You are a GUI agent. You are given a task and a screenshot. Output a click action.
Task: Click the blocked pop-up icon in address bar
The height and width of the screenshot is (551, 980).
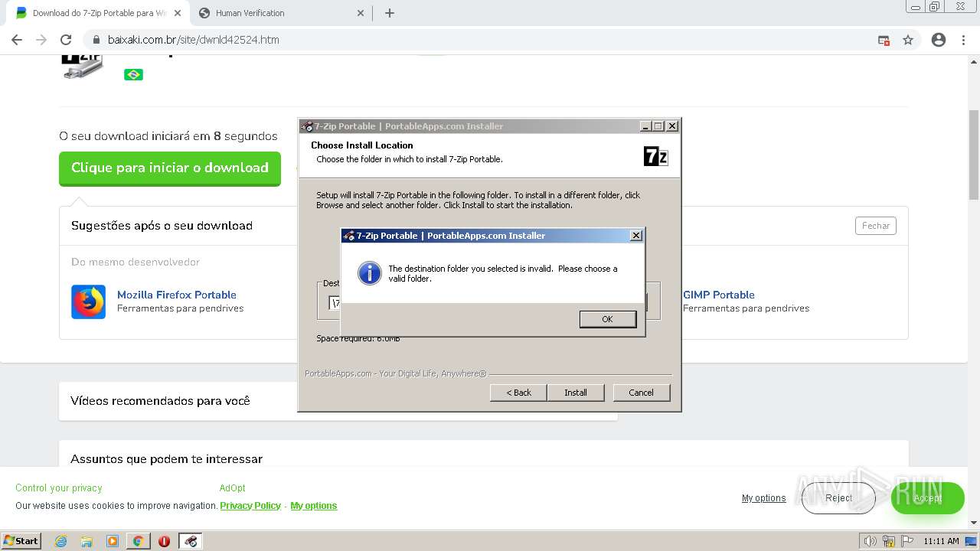[x=884, y=40]
